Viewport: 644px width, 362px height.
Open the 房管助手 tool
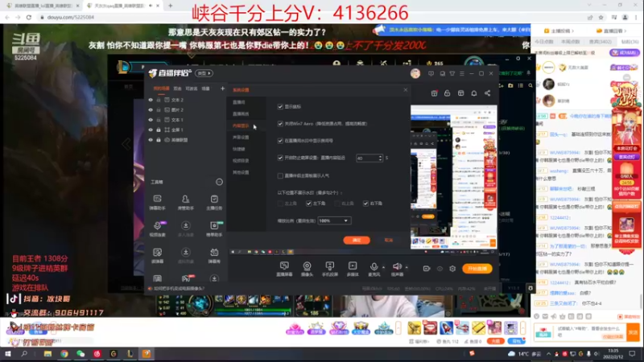point(186,203)
